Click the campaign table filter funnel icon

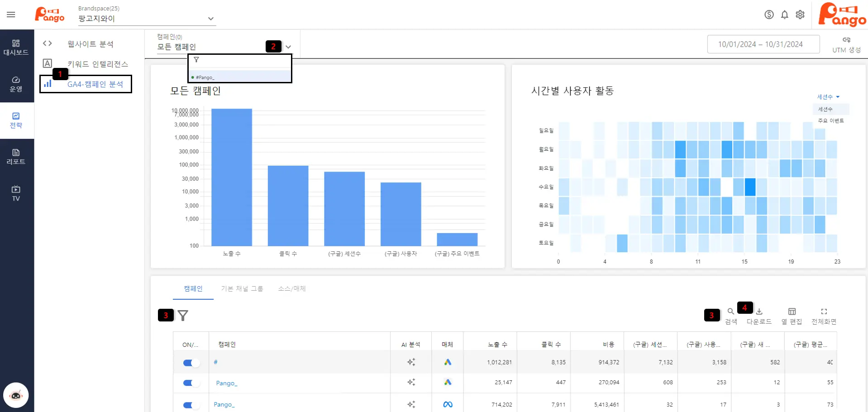tap(183, 315)
